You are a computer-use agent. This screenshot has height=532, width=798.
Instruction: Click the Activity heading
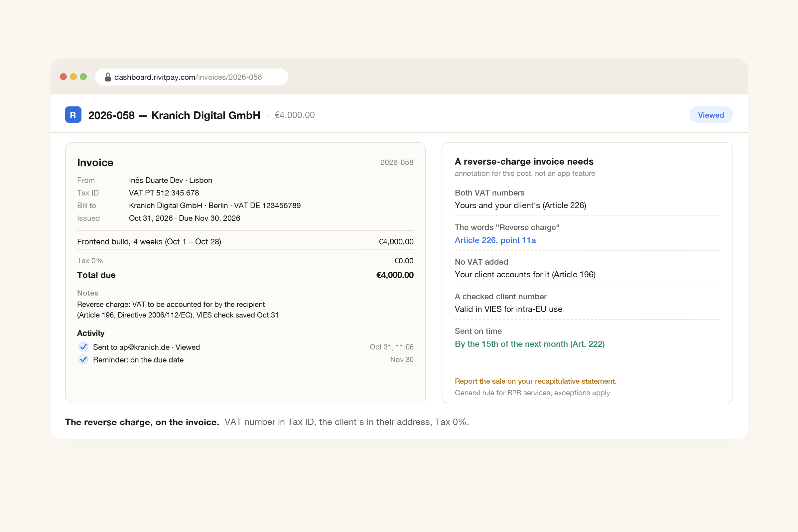click(91, 333)
